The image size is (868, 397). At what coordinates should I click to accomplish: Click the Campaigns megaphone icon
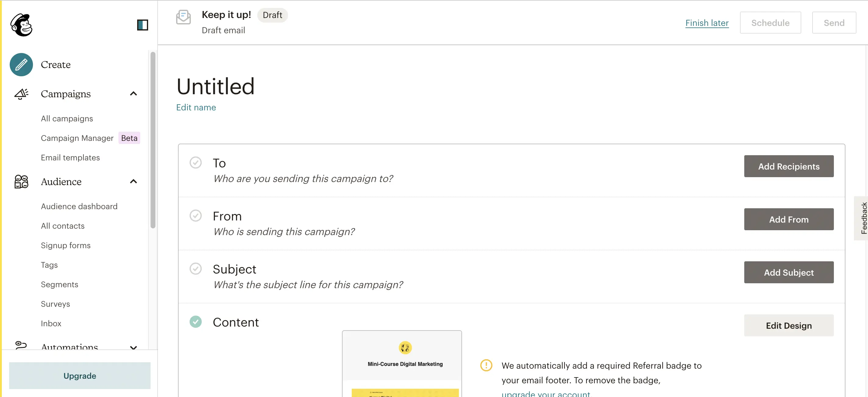tap(21, 94)
